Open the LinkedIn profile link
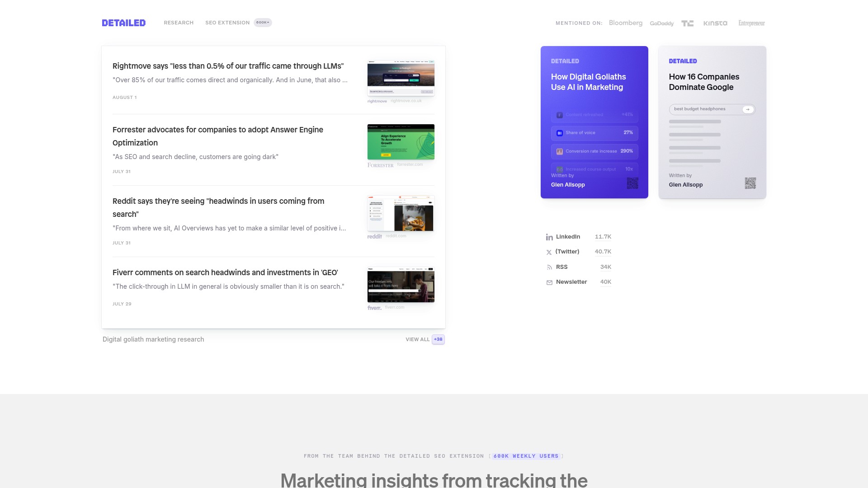 (x=568, y=237)
